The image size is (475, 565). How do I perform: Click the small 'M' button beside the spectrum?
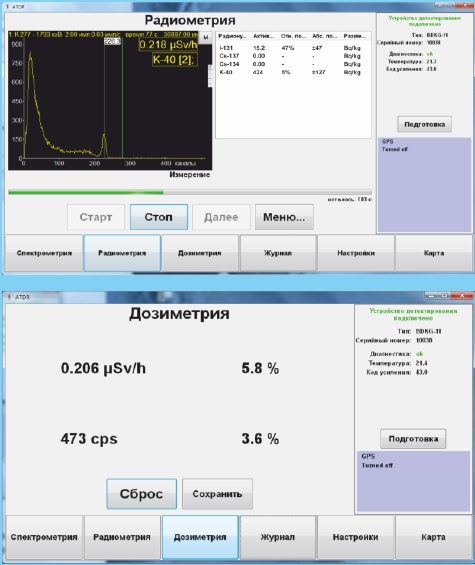coord(206,37)
